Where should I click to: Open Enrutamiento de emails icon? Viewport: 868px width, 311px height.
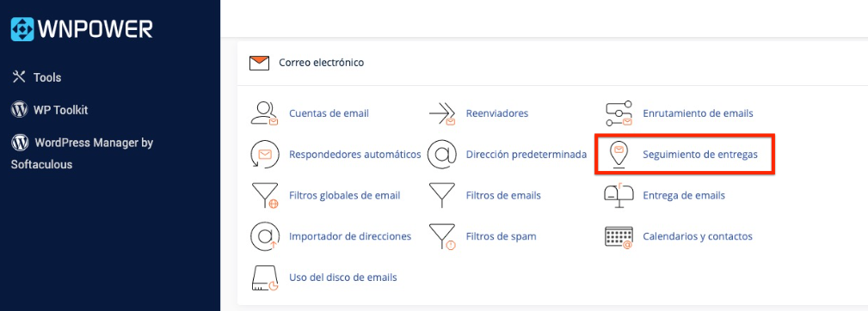pyautogui.click(x=619, y=113)
